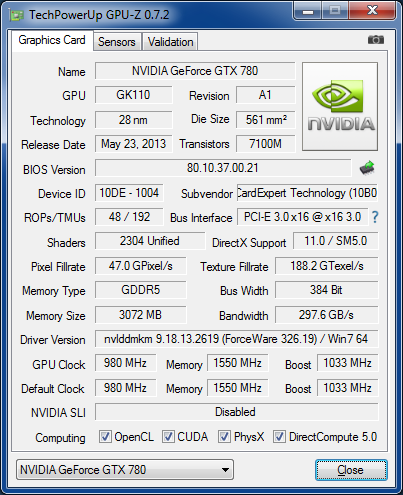Click the BIOS save chip icon
The image size is (403, 495).
[x=367, y=168]
